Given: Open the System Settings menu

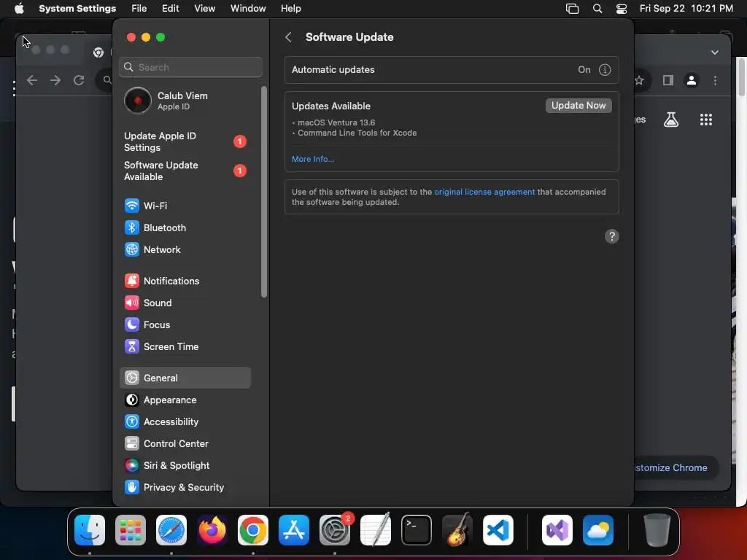Looking at the screenshot, I should (x=77, y=9).
